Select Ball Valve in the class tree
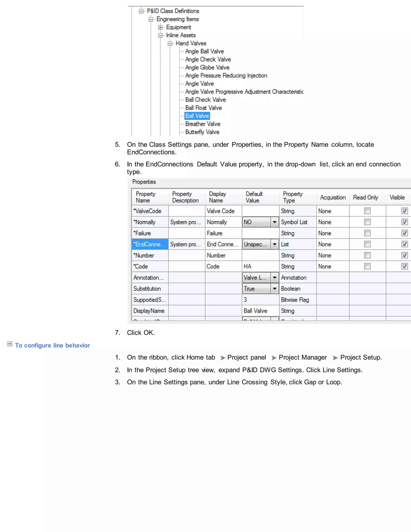Screen dimensions: 411x532 coord(197,116)
